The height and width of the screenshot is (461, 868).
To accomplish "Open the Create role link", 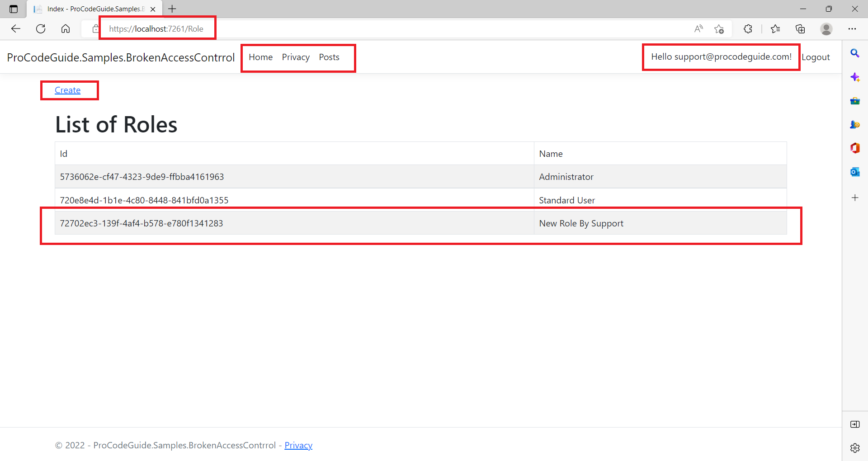I will [x=67, y=90].
